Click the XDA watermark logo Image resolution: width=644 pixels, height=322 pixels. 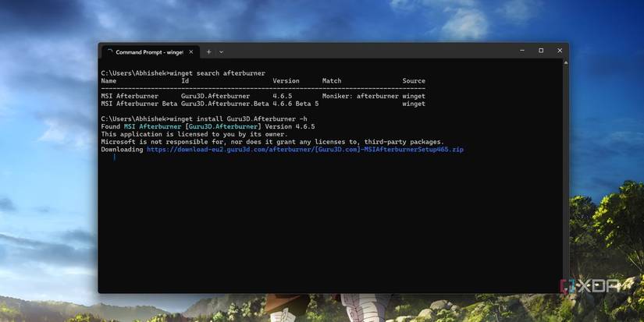(x=590, y=286)
